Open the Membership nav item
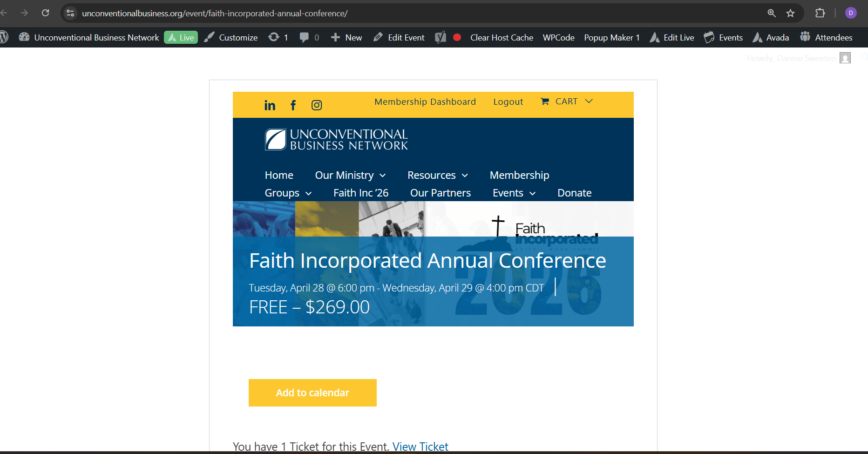868x454 pixels. click(x=519, y=175)
